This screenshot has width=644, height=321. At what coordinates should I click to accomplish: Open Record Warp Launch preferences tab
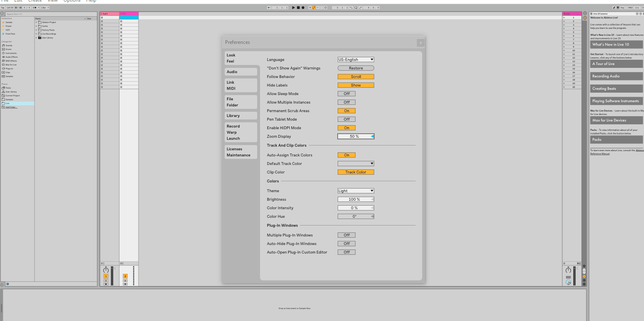[241, 132]
